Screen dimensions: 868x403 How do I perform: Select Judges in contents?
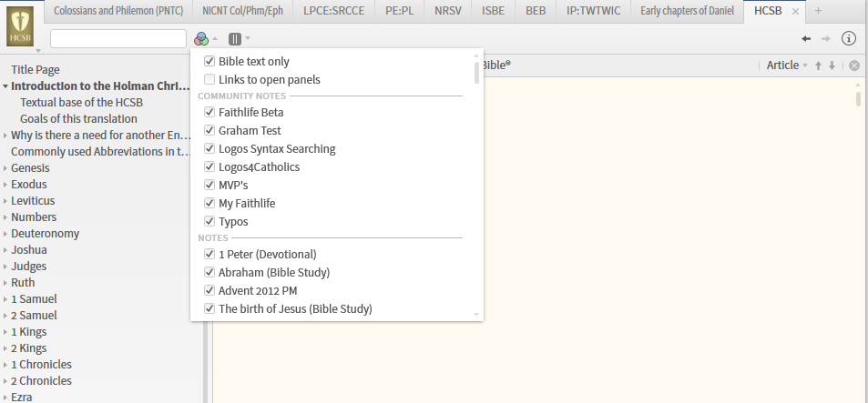(29, 267)
